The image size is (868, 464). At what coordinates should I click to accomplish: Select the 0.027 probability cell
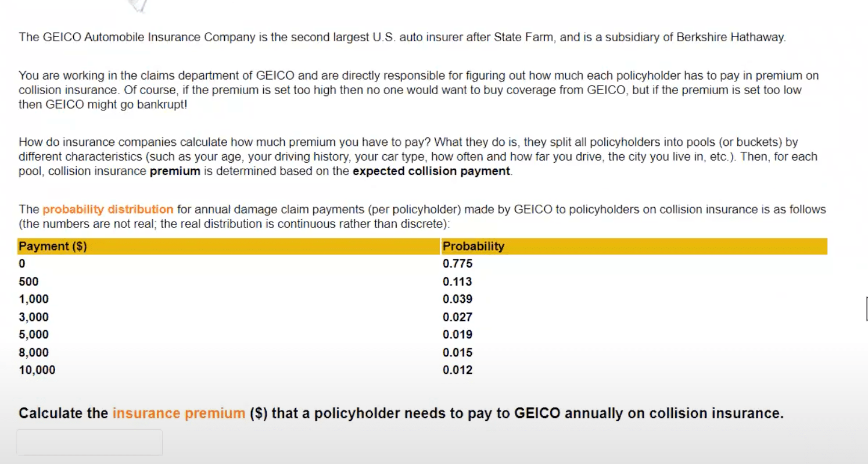[x=458, y=317]
